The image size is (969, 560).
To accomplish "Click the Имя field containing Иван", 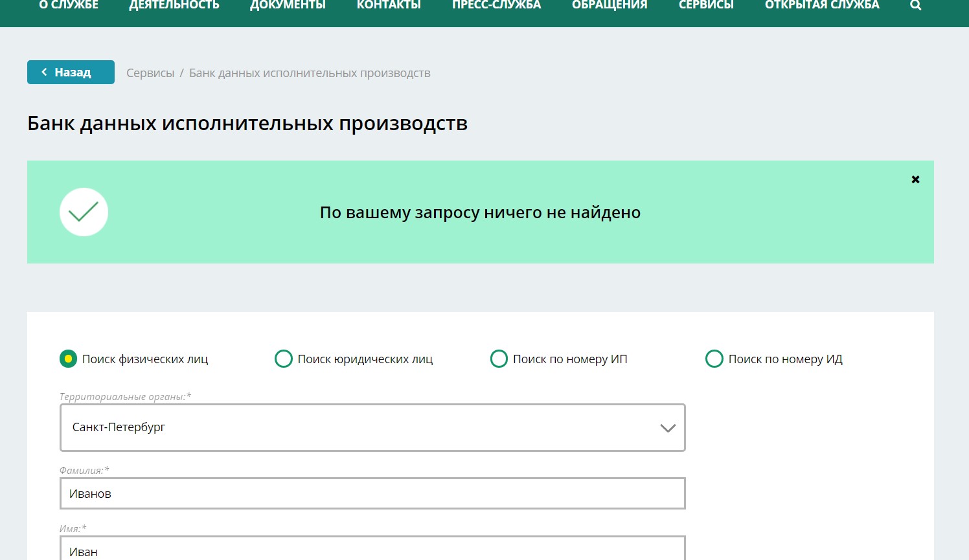I will (x=372, y=548).
